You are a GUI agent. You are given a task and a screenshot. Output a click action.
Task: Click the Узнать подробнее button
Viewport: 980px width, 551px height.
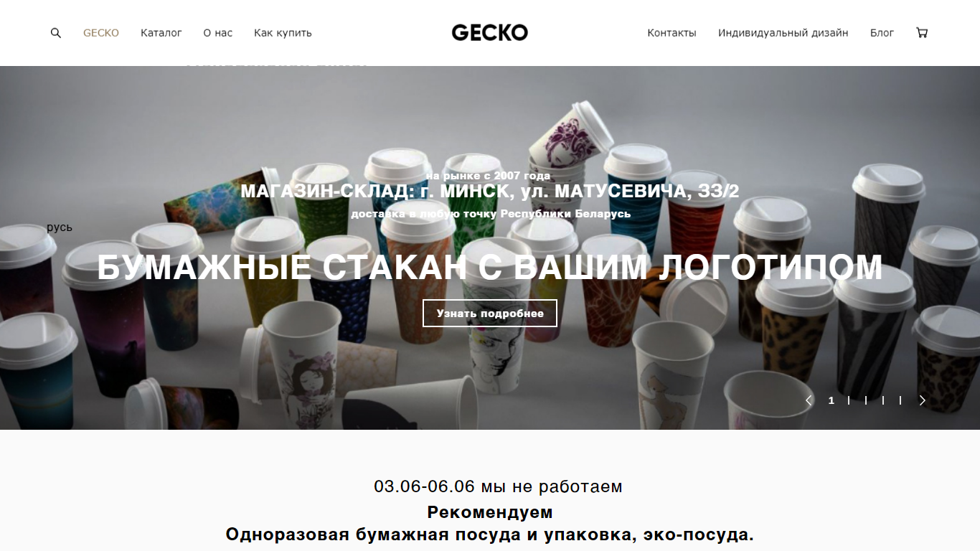pos(490,314)
